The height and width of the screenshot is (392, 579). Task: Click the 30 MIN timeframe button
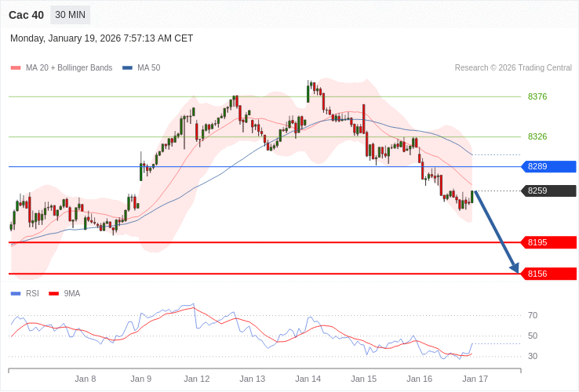click(x=71, y=15)
